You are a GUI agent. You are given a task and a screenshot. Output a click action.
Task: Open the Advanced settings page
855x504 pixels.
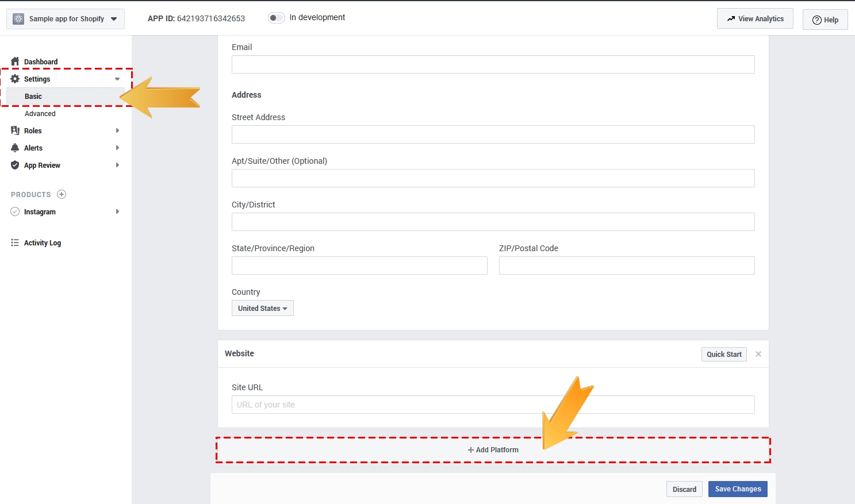tap(40, 114)
